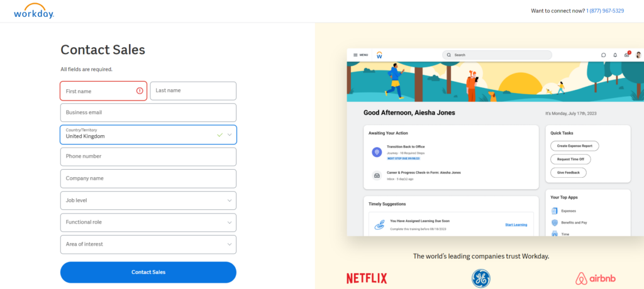Click the Search bar in the preview

(x=497, y=55)
